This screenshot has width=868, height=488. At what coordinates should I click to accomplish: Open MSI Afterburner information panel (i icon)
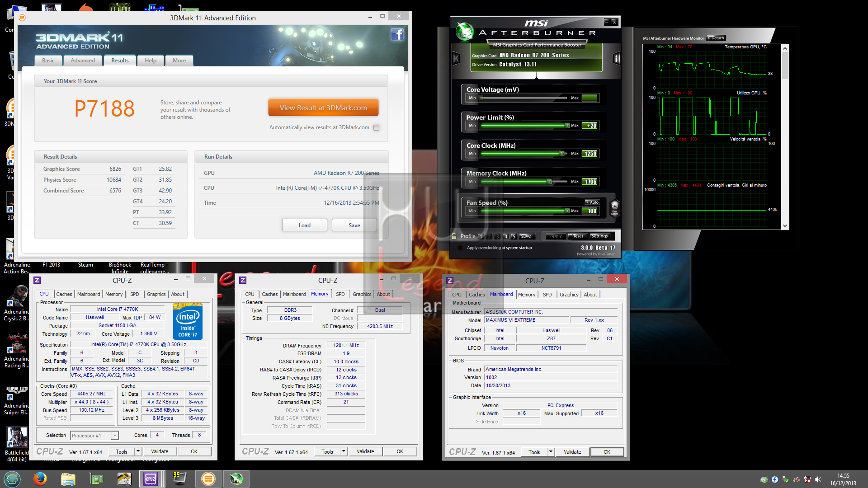point(616,58)
